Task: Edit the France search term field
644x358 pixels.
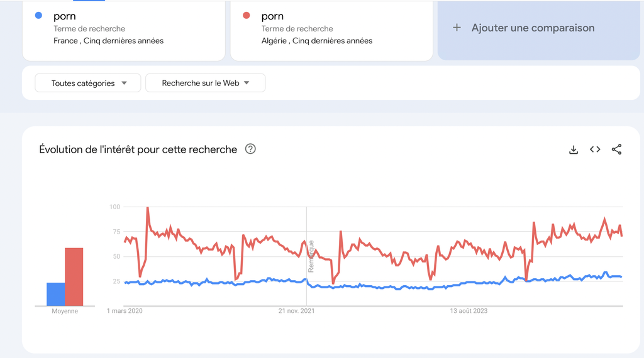Action: coord(65,16)
